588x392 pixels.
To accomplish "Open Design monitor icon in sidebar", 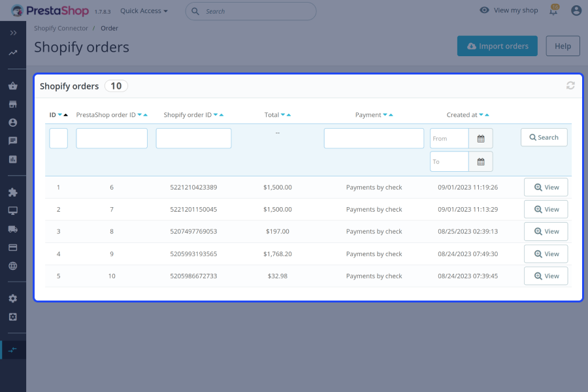I will [13, 211].
